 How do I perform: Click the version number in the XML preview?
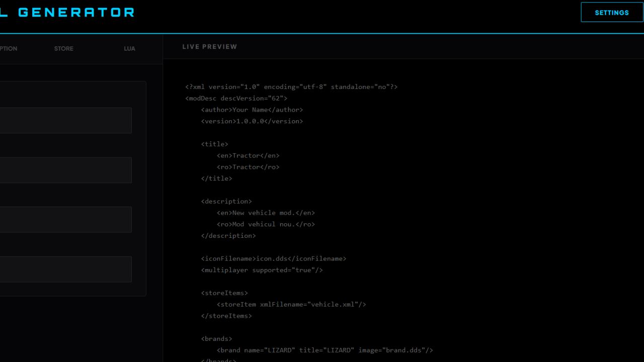[x=252, y=121]
